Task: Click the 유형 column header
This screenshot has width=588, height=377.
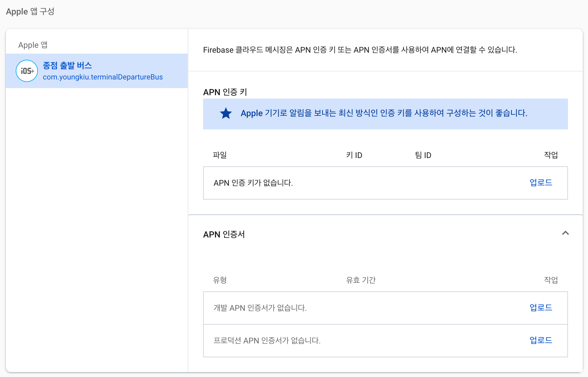Action: coord(220,280)
